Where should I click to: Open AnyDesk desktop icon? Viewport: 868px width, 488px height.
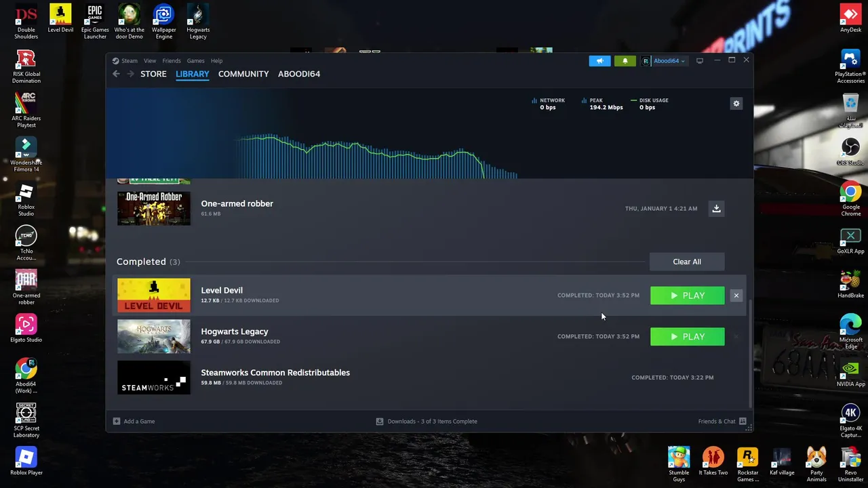pos(850,19)
